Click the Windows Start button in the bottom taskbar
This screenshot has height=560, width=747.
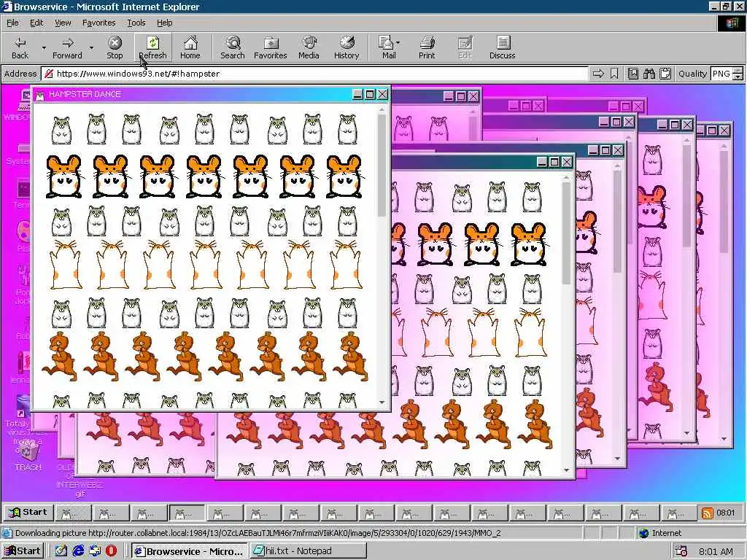tap(23, 551)
